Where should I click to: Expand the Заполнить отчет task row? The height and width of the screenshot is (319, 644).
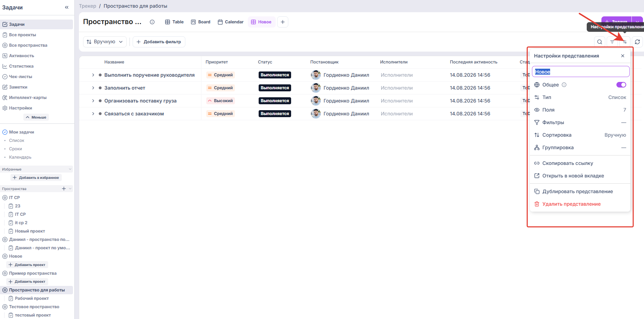93,88
